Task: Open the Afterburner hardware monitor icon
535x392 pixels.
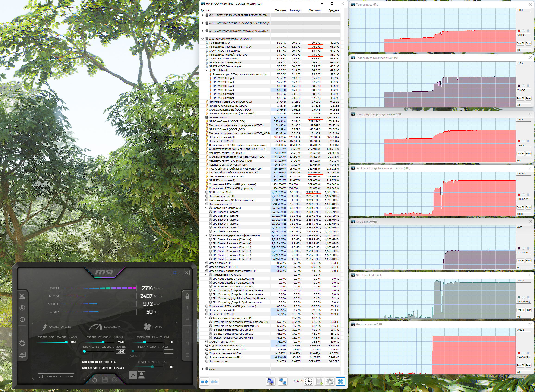Action: 22,355
